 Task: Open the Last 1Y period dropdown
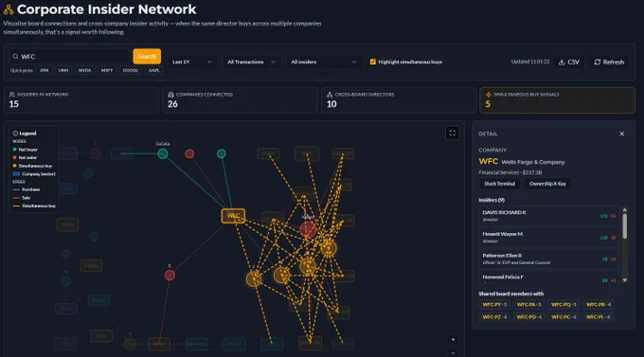[192, 62]
